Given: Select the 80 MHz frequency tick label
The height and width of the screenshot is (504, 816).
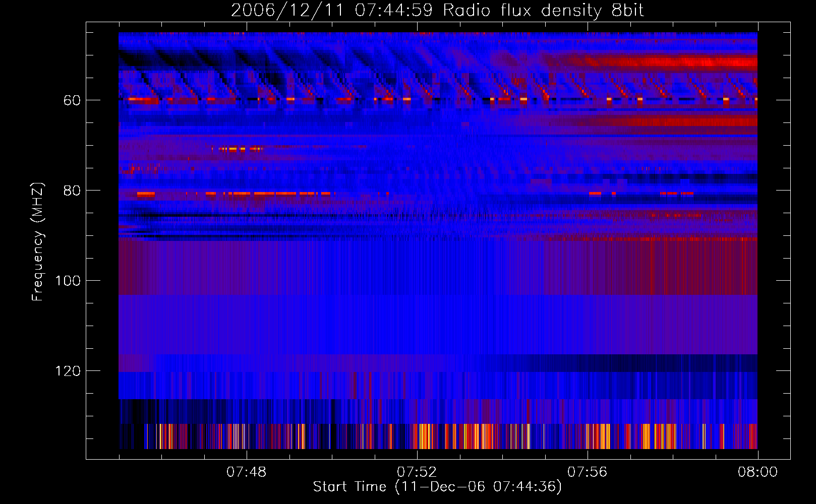Looking at the screenshot, I should pyautogui.click(x=72, y=191).
